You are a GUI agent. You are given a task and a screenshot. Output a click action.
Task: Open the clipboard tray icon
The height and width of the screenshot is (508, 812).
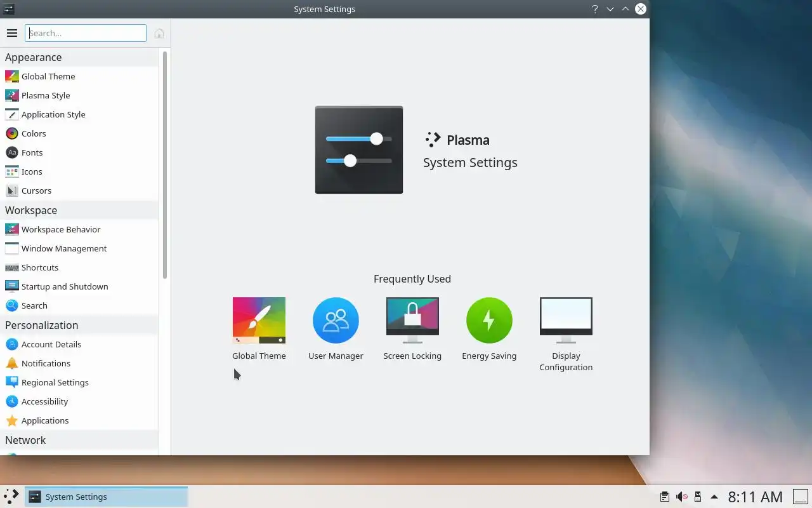(664, 497)
